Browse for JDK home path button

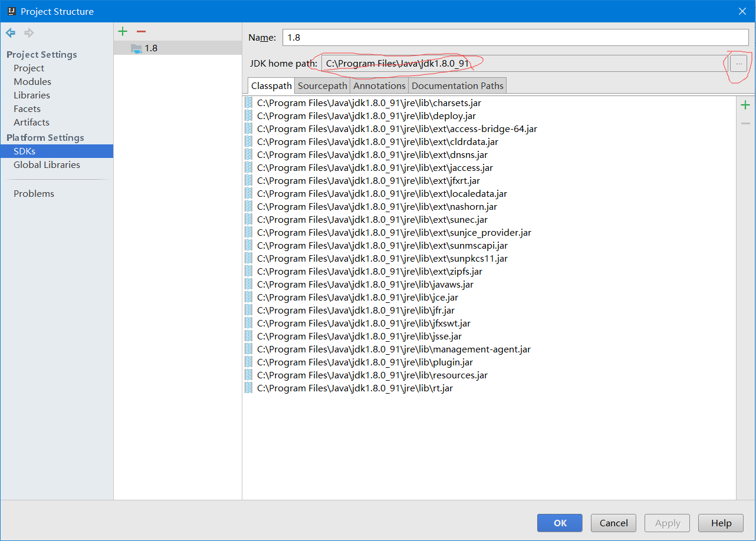[739, 63]
